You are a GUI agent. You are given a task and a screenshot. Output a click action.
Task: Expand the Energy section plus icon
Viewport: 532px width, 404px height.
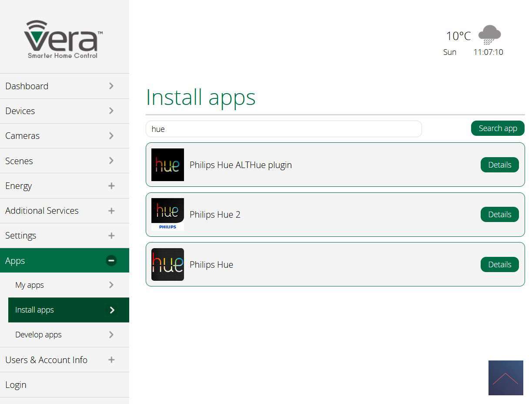click(111, 186)
